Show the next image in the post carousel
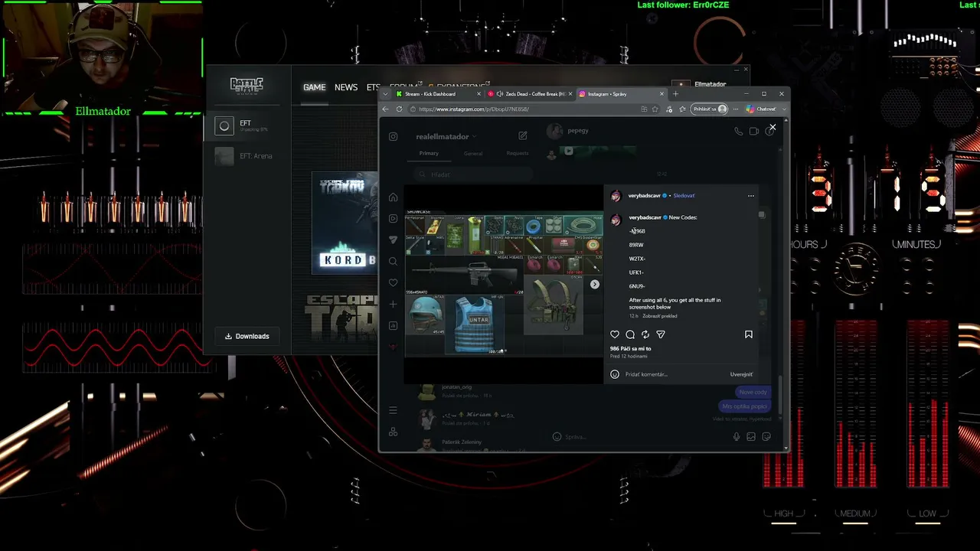Viewport: 980px width, 551px height. pos(595,285)
